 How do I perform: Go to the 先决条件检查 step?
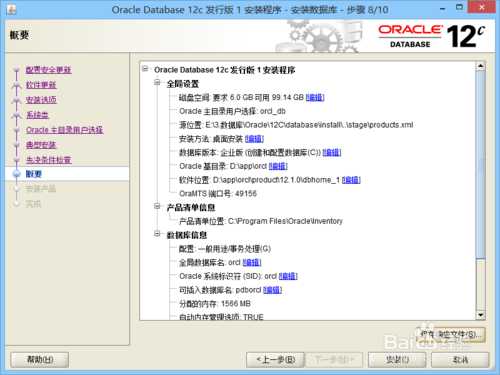pos(49,160)
